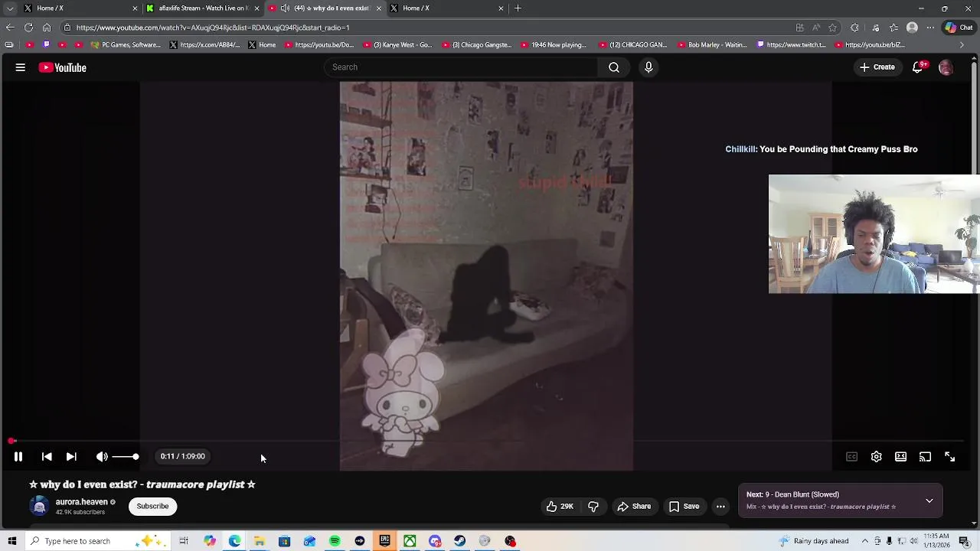The width and height of the screenshot is (980, 551).
Task: Go to YouTube home via logo
Action: pos(63,67)
